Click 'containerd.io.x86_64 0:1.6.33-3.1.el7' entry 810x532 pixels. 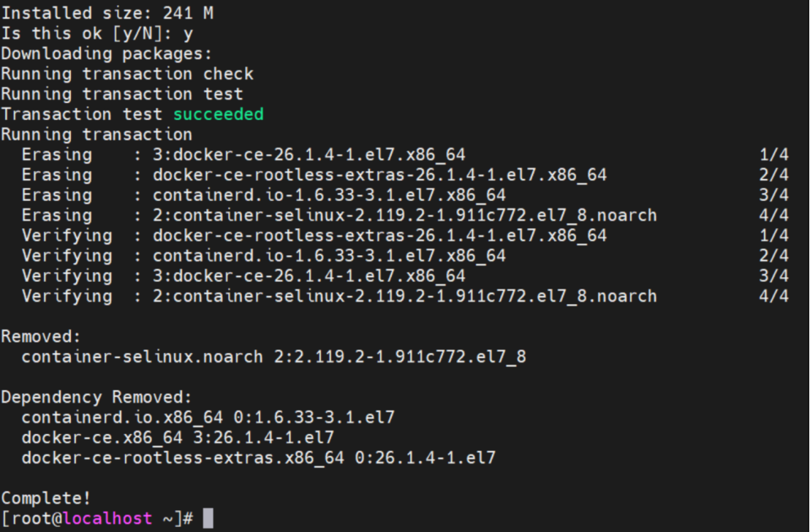point(208,417)
